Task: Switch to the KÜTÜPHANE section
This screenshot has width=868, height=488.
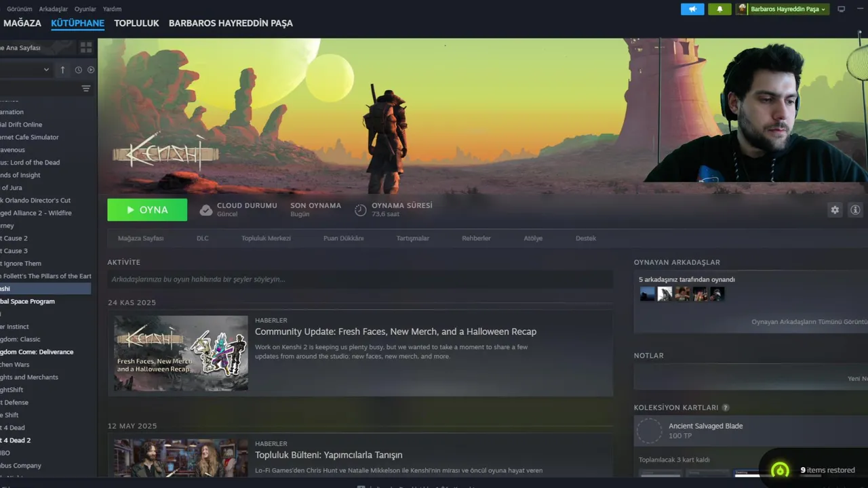Action: point(77,23)
